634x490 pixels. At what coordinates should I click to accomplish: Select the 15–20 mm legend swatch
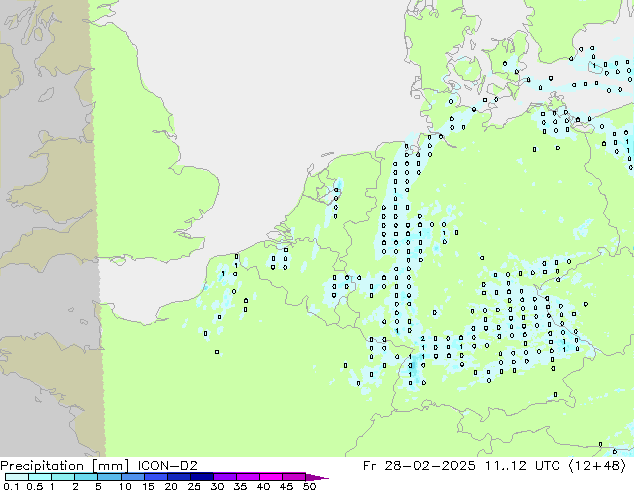tap(155, 477)
